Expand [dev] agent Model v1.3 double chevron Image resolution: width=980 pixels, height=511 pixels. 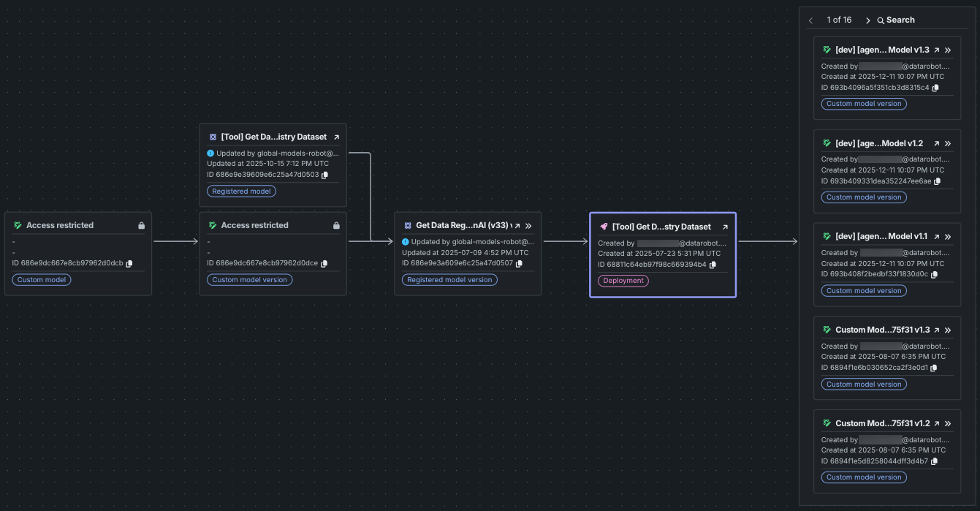click(948, 50)
